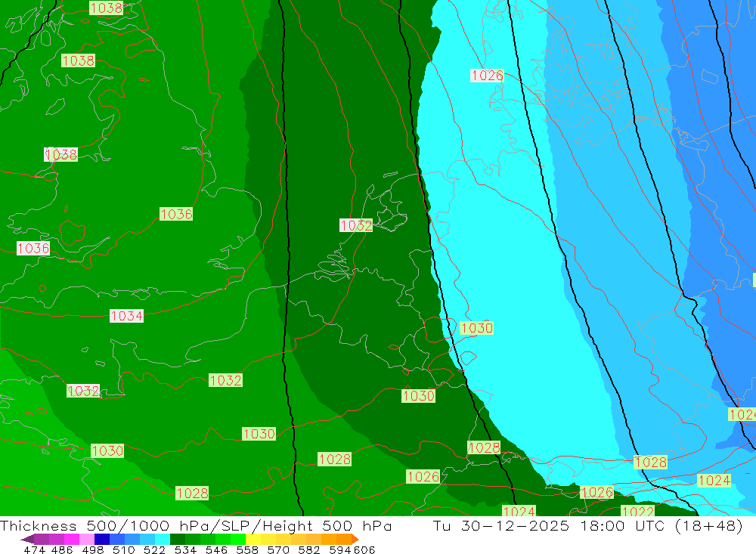The width and height of the screenshot is (756, 554).
Task: Click the 18:00 UTC time text
Action: click(x=623, y=525)
